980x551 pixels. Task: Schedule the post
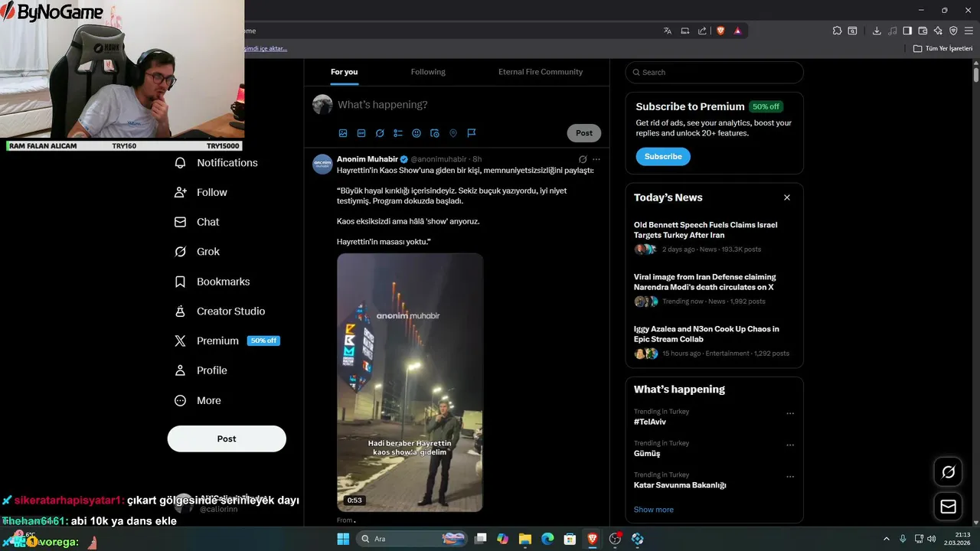[x=435, y=133]
